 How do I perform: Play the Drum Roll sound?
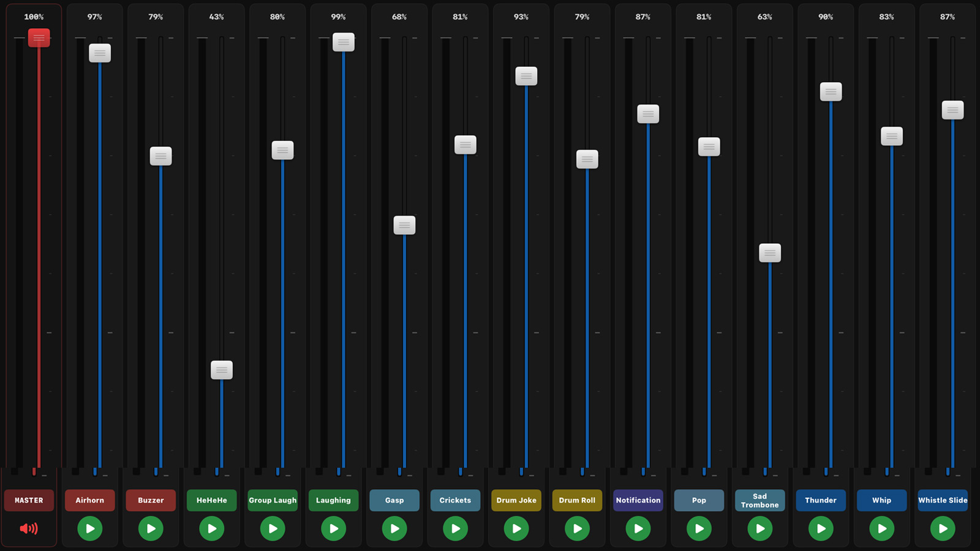coord(577,528)
